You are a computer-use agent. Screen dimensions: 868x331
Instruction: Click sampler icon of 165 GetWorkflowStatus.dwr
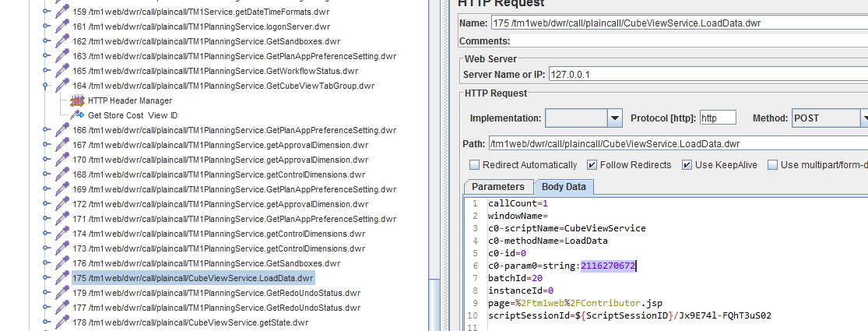point(62,71)
